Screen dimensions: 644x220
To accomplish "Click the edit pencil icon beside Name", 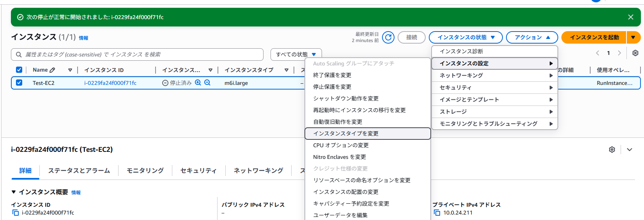I will [53, 70].
